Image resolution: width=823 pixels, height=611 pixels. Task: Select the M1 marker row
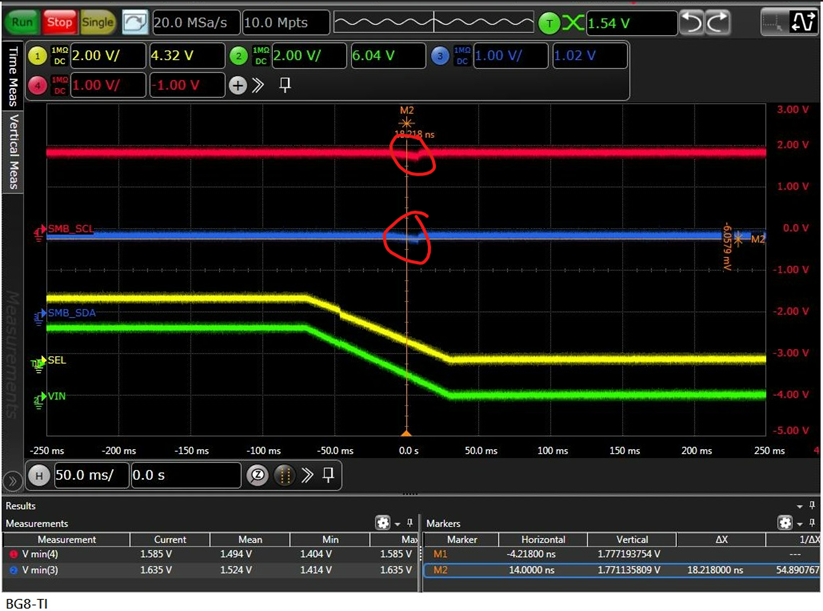coord(621,554)
